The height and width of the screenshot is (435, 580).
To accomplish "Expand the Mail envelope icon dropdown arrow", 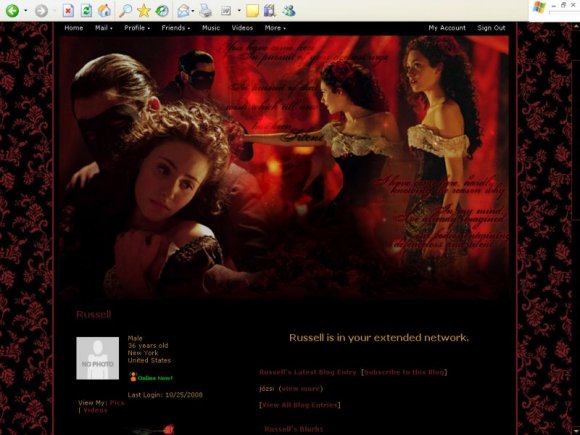I will 193,11.
